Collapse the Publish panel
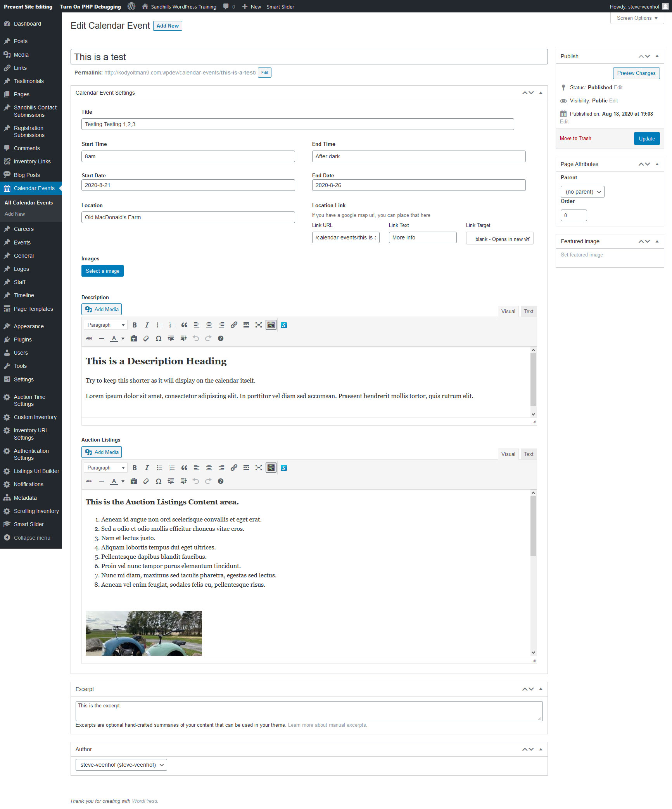The width and height of the screenshot is (672, 809). (x=657, y=56)
